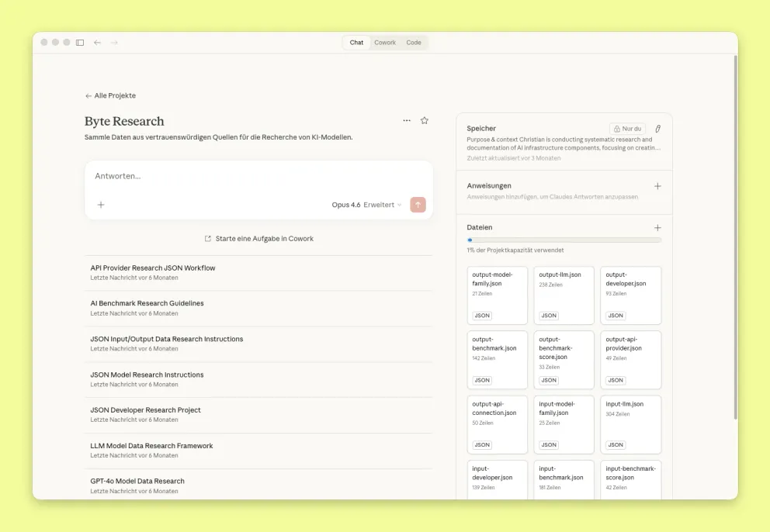This screenshot has width=770, height=532.
Task: Click the project capacity progress bar
Action: (563, 240)
